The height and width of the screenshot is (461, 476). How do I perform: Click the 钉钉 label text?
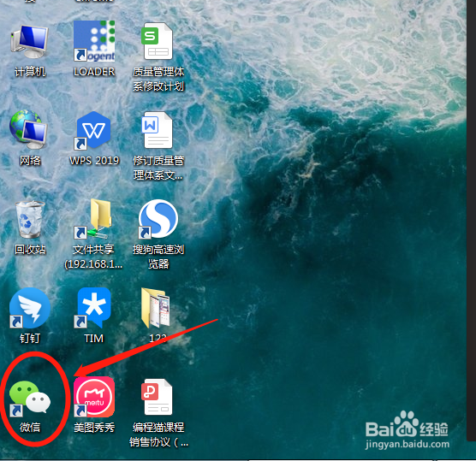click(30, 339)
